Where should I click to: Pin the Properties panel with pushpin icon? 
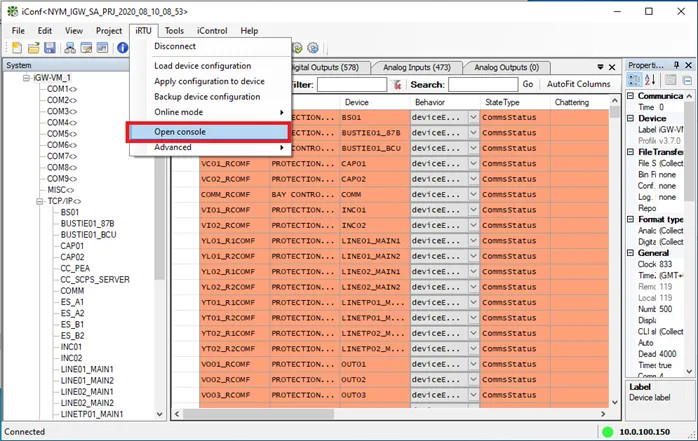(x=677, y=65)
